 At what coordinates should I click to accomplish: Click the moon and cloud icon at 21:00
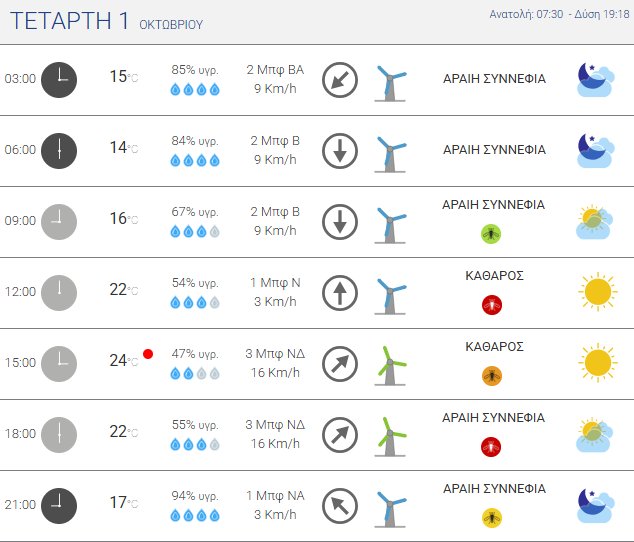tap(596, 505)
